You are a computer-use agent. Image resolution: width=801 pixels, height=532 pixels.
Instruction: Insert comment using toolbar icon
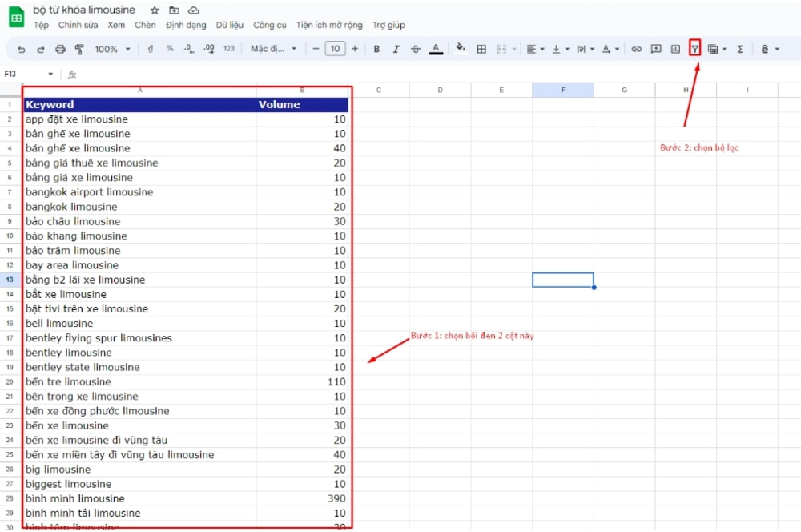click(x=656, y=49)
